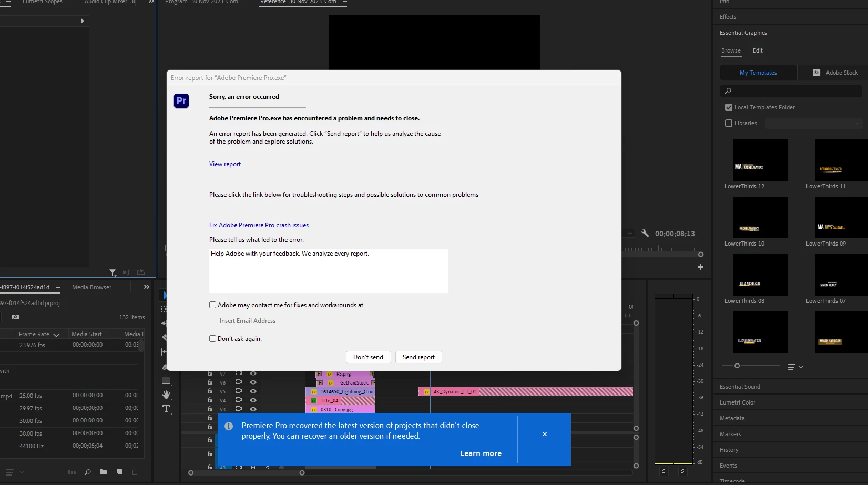Click Learn more in recovery notification
Viewport: 868px width, 485px height.
481,453
